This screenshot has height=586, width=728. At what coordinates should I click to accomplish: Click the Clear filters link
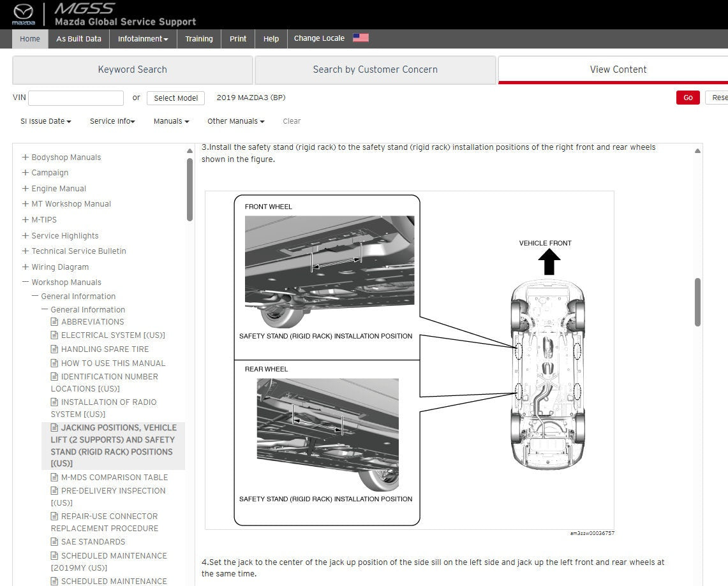pyautogui.click(x=292, y=121)
